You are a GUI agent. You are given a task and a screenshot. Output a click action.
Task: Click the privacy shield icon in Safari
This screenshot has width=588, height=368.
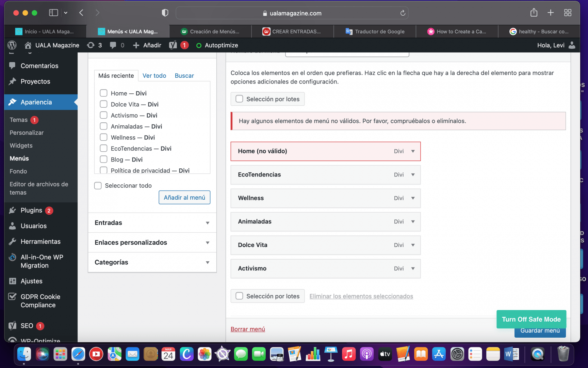pos(165,13)
